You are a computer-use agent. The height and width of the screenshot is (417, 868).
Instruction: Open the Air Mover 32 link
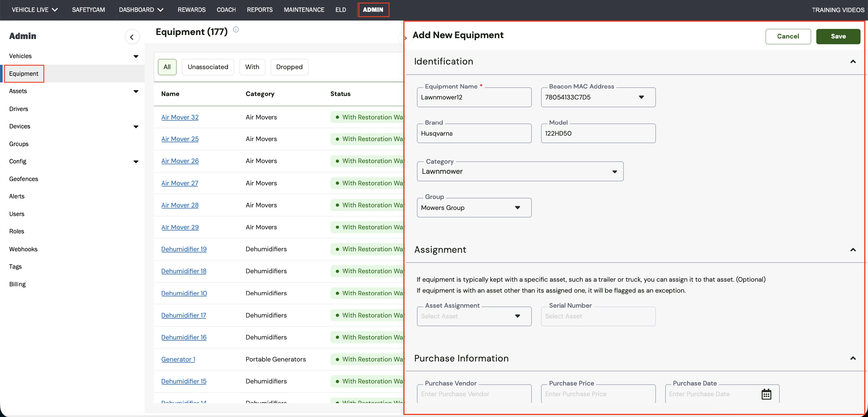tap(180, 117)
